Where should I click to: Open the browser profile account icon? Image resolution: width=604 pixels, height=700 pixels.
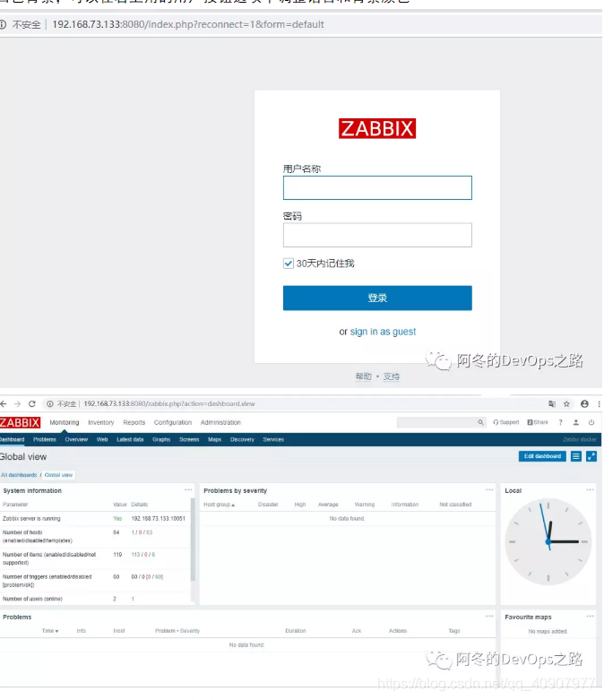point(584,404)
